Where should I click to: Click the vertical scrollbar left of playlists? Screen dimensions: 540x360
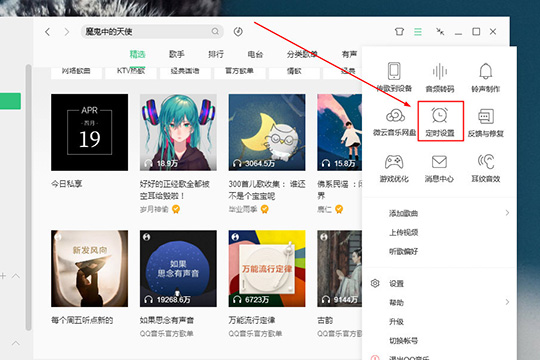[29, 197]
